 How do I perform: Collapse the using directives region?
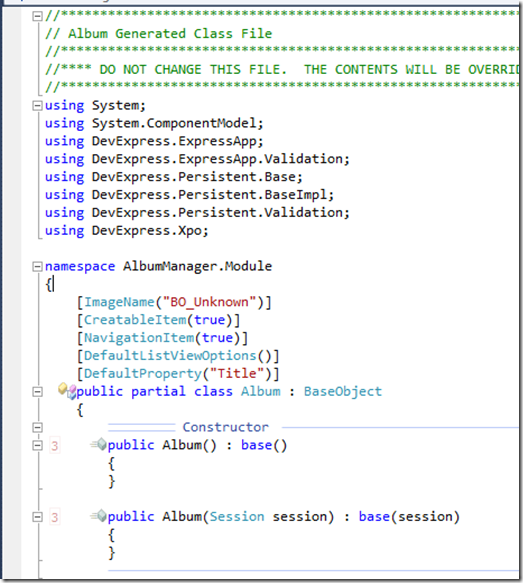(37, 106)
